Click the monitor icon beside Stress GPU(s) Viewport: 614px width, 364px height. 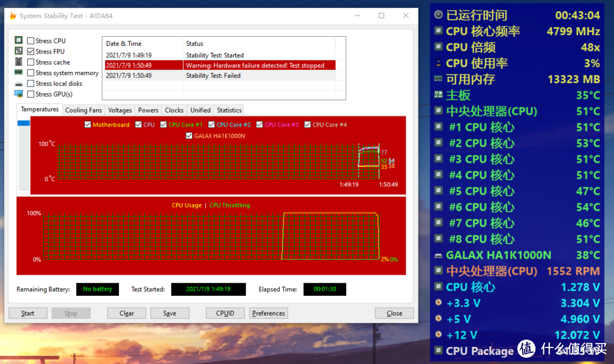pos(19,94)
